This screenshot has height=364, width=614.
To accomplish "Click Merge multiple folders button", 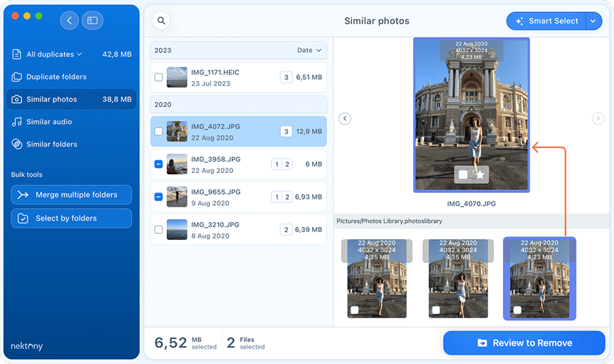I will [x=71, y=195].
